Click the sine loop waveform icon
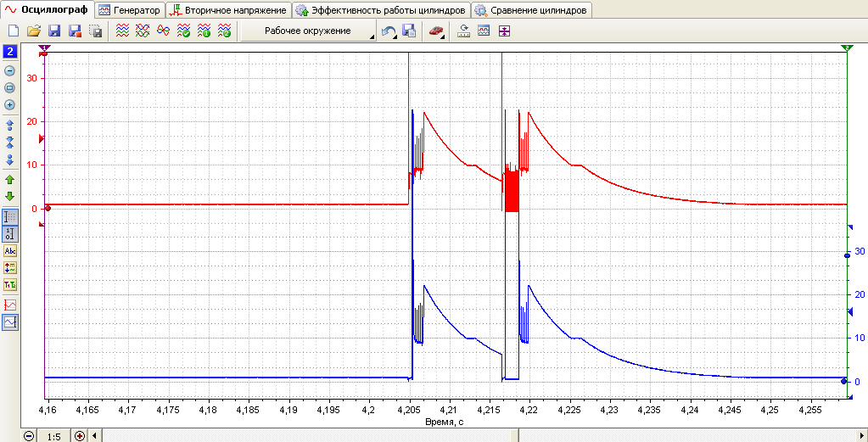Image resolution: width=868 pixels, height=442 pixels. [x=163, y=31]
